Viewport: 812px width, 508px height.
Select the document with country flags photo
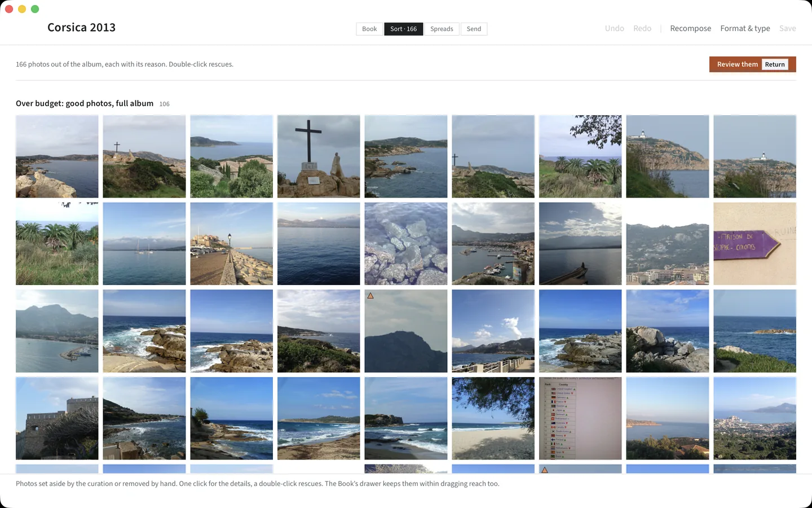tap(580, 418)
